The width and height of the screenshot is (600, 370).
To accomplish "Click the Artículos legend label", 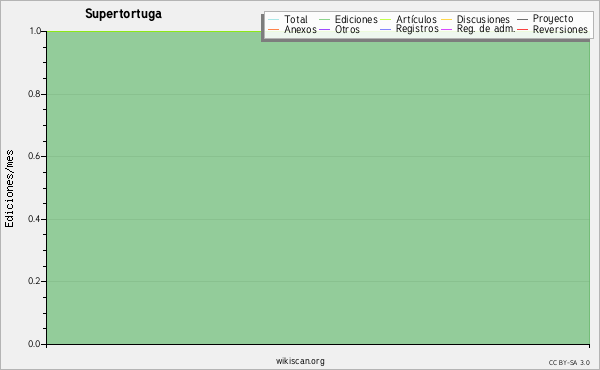I will click(x=416, y=19).
